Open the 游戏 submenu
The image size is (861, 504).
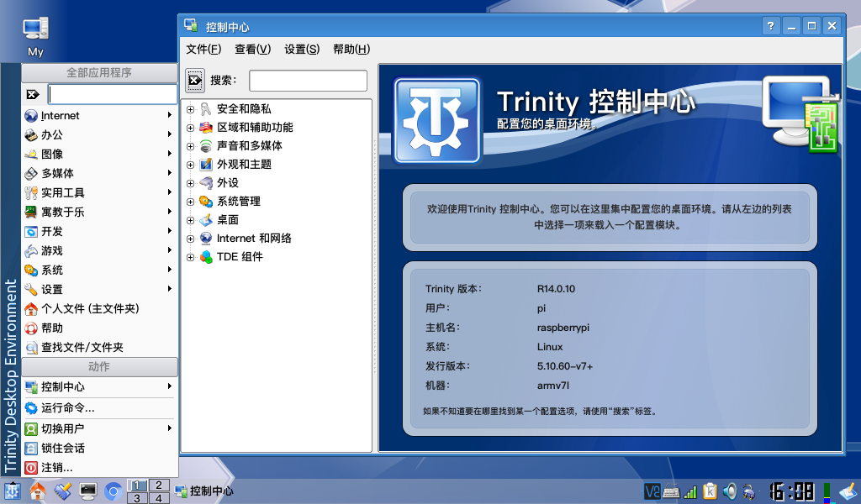pos(99,250)
